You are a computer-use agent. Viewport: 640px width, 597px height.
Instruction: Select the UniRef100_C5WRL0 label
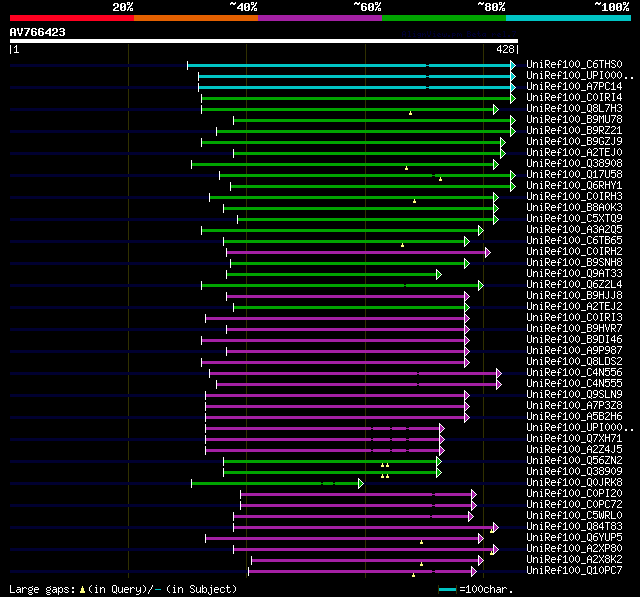[574, 516]
